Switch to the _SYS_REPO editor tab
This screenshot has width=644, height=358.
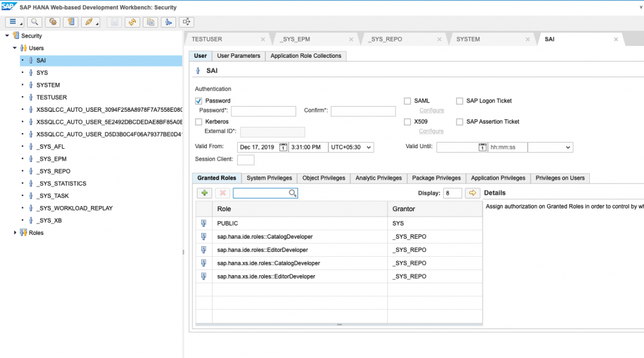(x=387, y=40)
